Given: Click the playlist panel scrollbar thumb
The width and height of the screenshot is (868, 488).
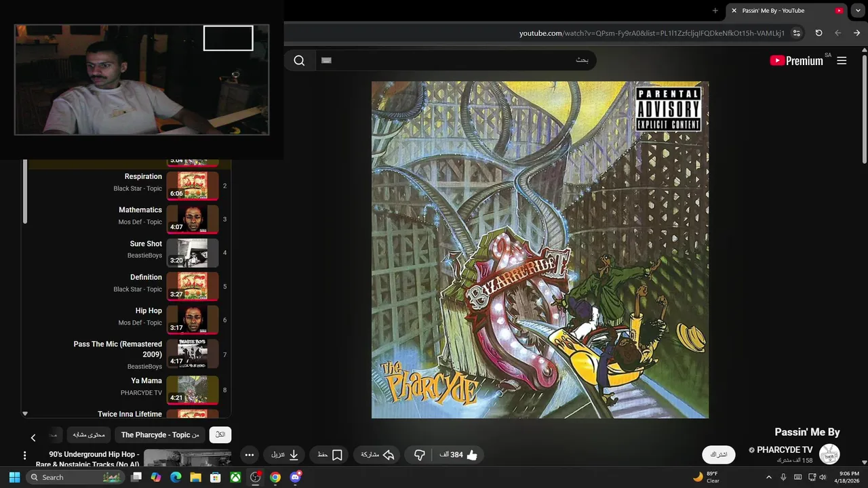Looking at the screenshot, I should click(25, 192).
